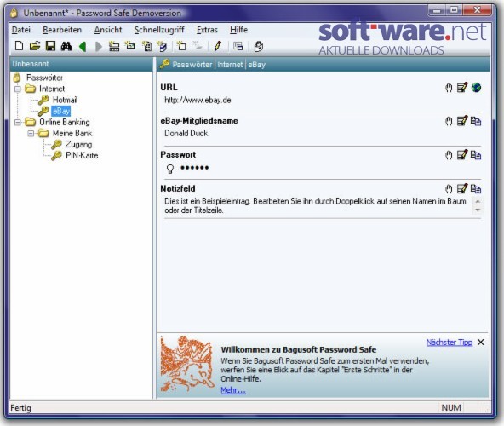Click the Nächster Tipp link
Screen dimensions: 504x426
point(450,342)
